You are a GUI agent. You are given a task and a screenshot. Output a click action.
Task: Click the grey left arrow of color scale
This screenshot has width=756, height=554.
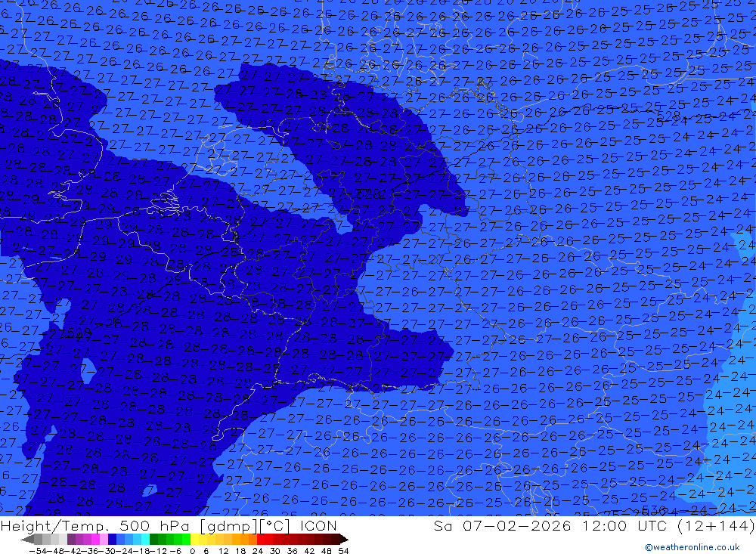27,540
